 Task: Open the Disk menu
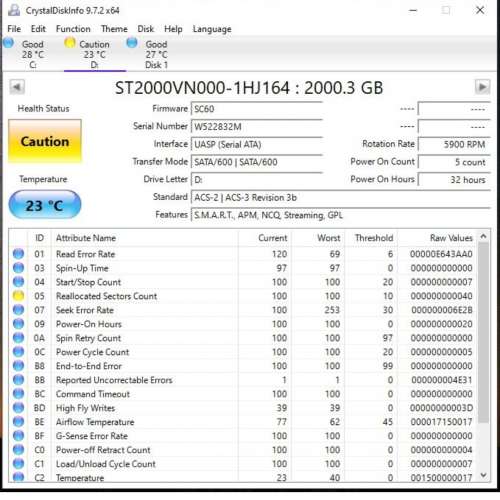(146, 29)
